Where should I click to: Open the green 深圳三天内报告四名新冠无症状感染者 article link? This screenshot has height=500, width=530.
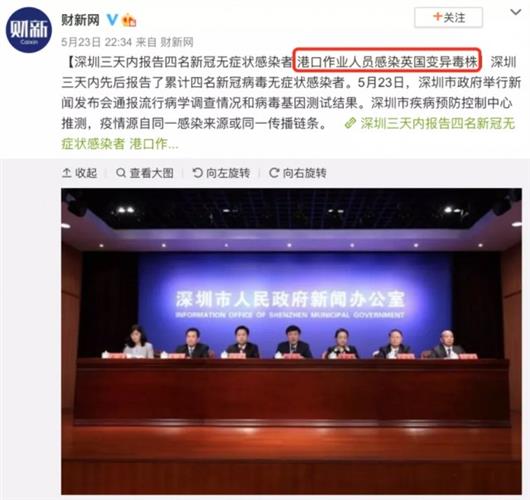[288, 134]
